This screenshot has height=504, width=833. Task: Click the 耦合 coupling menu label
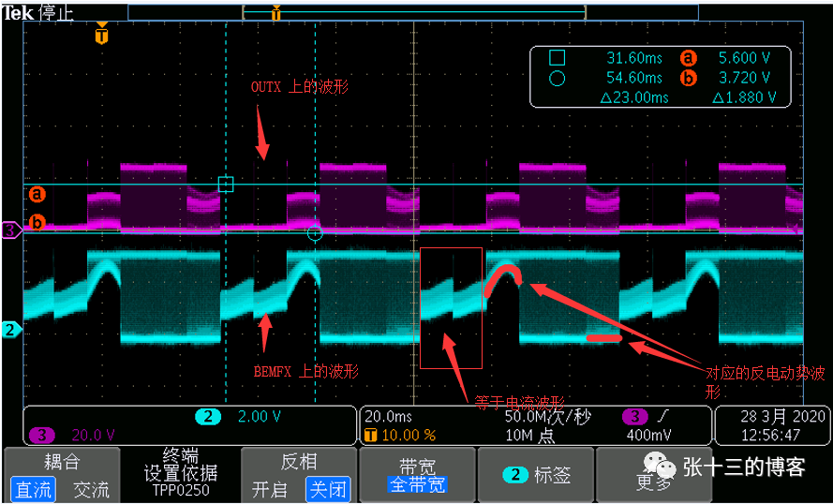tap(62, 462)
